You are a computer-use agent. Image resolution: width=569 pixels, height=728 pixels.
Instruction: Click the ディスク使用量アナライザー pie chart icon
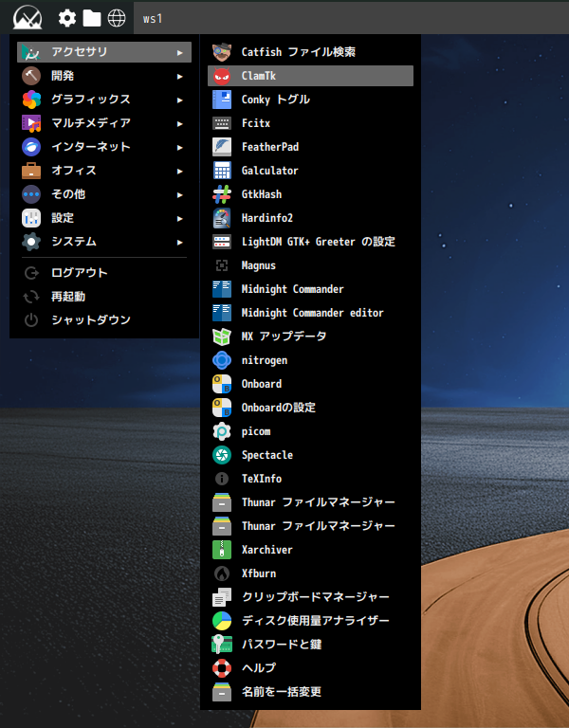(x=222, y=621)
